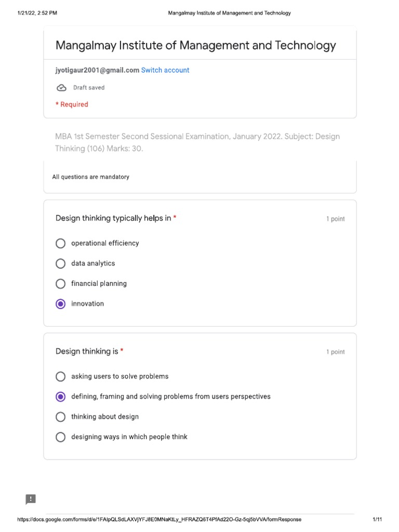The height and width of the screenshot is (532, 399).
Task: Choose the 'financial planning' option
Action: tap(61, 284)
